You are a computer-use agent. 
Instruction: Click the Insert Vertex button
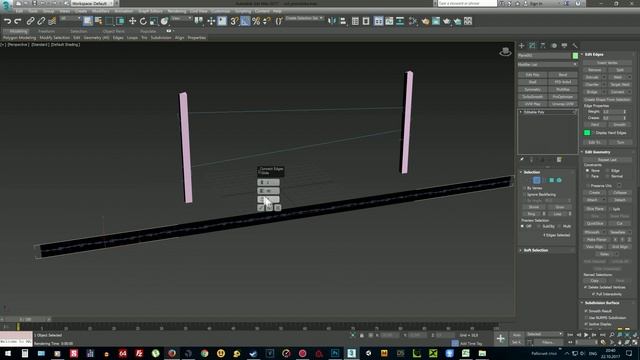tap(607, 63)
